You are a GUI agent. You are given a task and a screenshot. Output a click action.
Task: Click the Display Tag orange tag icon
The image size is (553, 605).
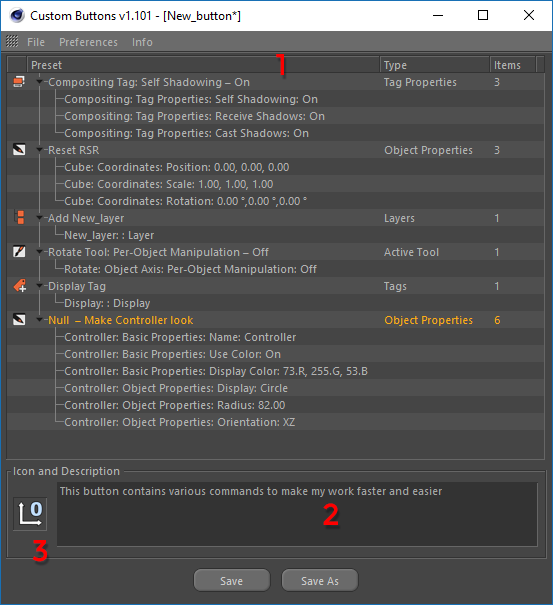tap(20, 286)
